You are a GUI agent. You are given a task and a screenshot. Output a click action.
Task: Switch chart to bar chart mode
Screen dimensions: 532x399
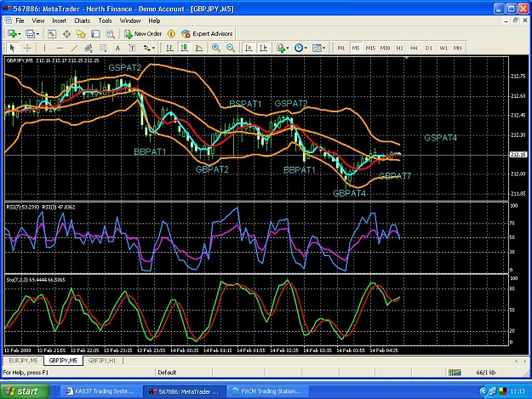click(x=169, y=48)
